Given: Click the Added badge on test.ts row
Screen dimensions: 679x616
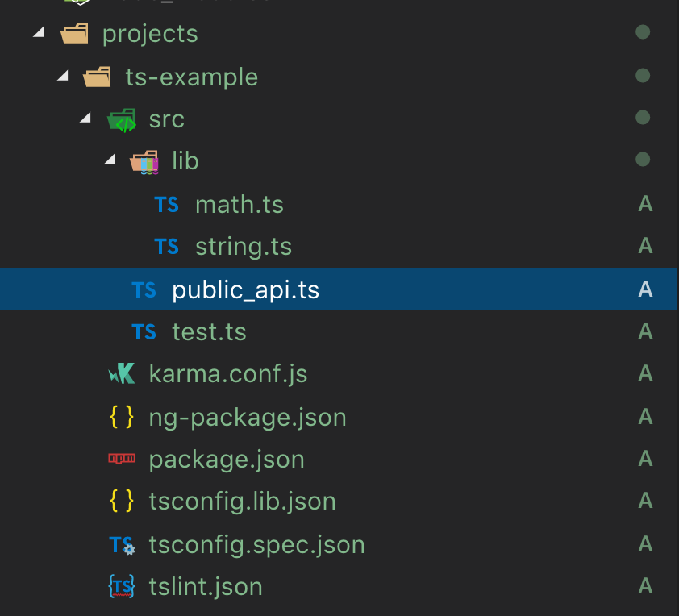Looking at the screenshot, I should coord(645,331).
